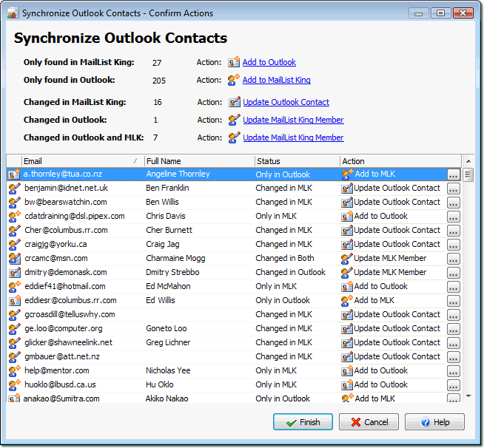Screen dimensions: 484x448
Task: Click the new member icon left of cdatdraining@dsl.pipex.com
Action: 14,216
